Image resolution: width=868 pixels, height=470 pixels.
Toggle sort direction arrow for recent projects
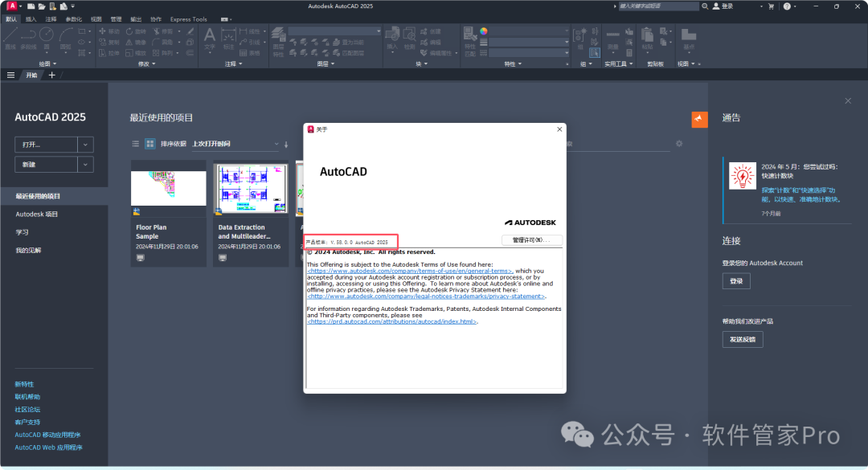[286, 144]
